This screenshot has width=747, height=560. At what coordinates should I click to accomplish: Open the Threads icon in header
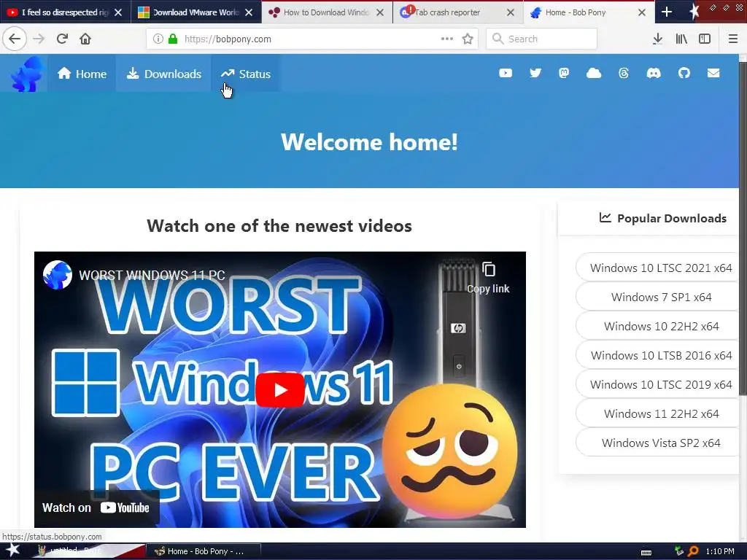click(624, 73)
